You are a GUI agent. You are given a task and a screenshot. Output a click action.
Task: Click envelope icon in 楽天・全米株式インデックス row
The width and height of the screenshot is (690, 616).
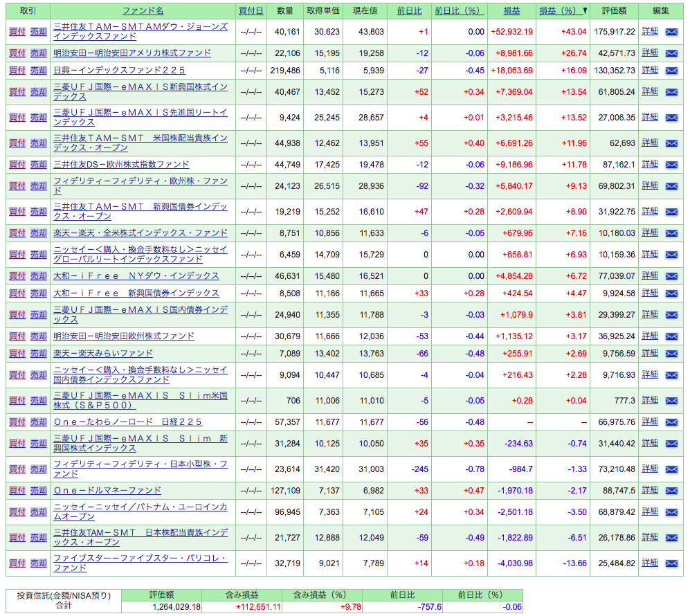(x=671, y=234)
